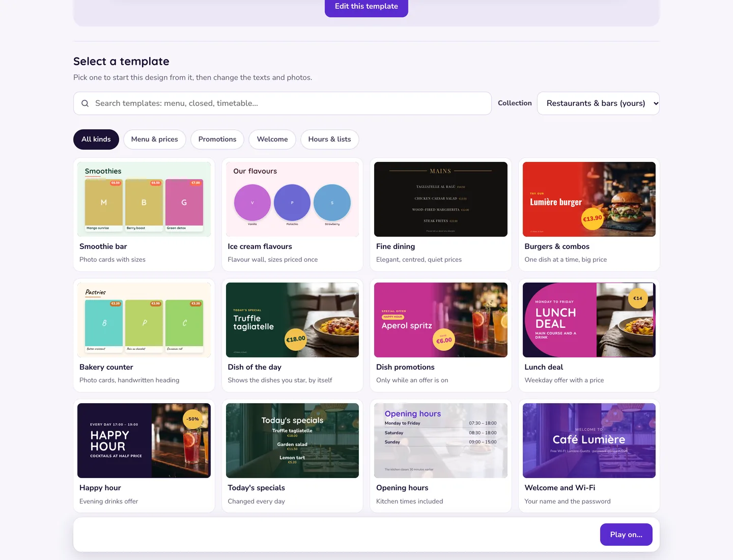This screenshot has height=560, width=733.
Task: Click 'Your name and the password' description
Action: [568, 501]
